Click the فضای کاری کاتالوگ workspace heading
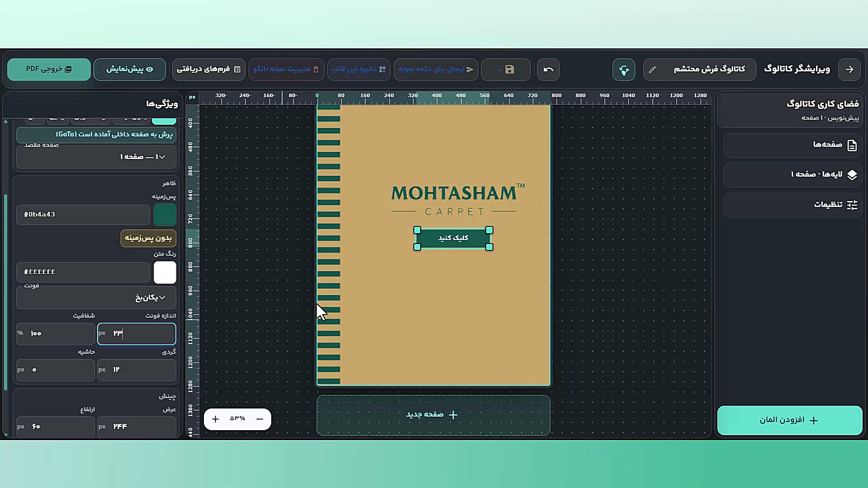The image size is (868, 488). 823,104
